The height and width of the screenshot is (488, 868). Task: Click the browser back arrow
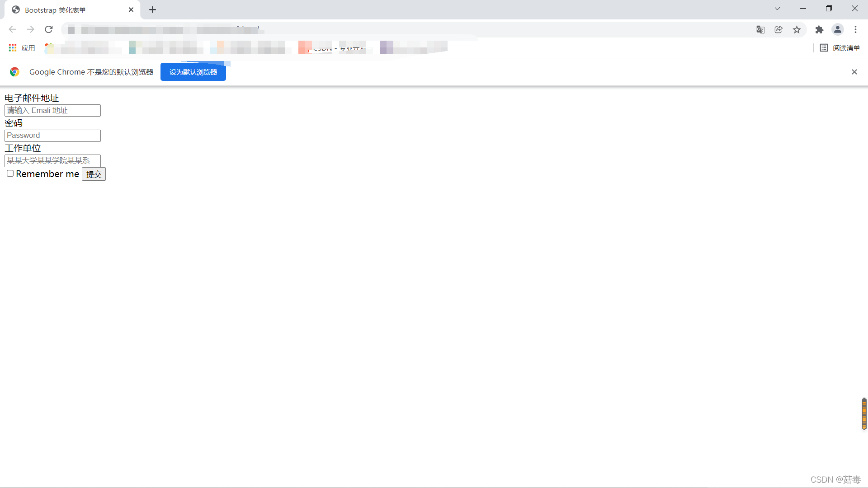12,29
